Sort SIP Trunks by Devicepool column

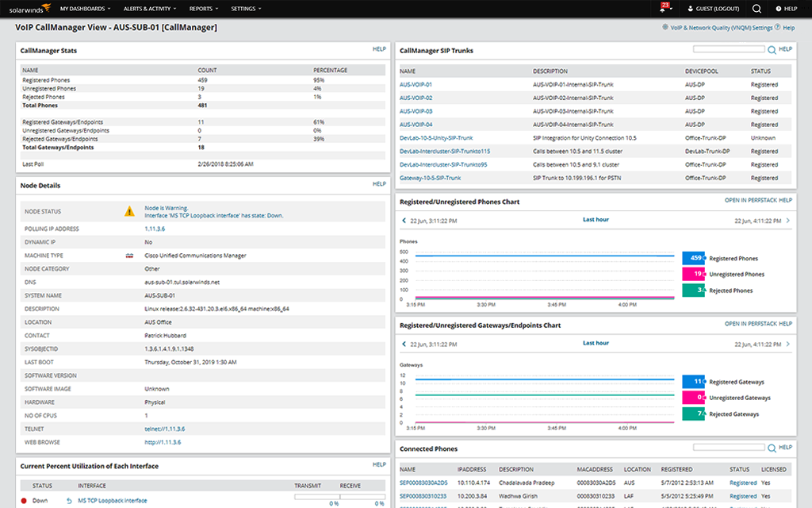(702, 71)
